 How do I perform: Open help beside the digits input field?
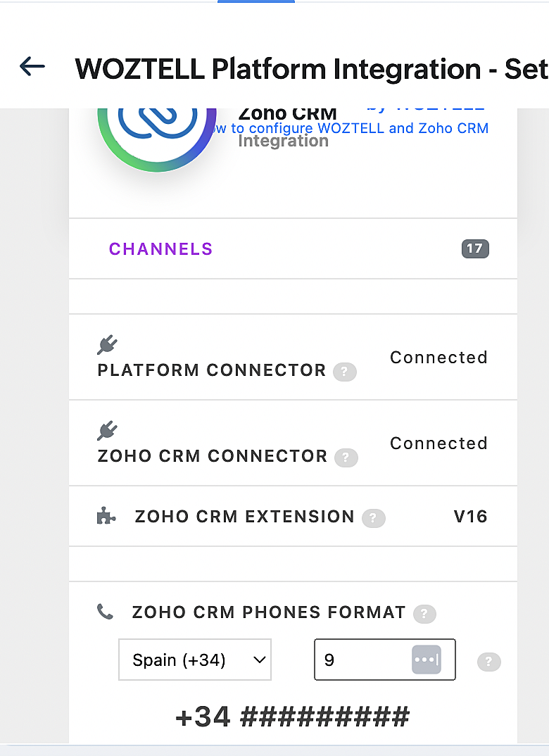click(x=488, y=662)
